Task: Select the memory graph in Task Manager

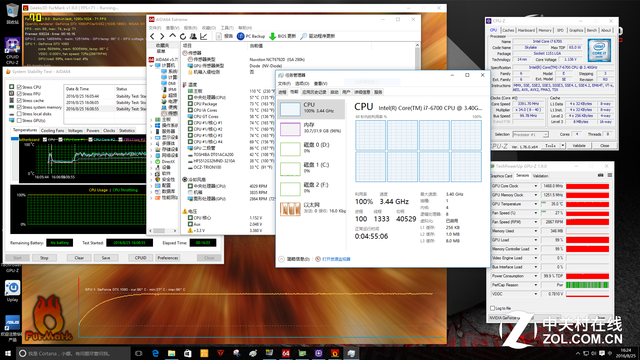Action: (290, 129)
